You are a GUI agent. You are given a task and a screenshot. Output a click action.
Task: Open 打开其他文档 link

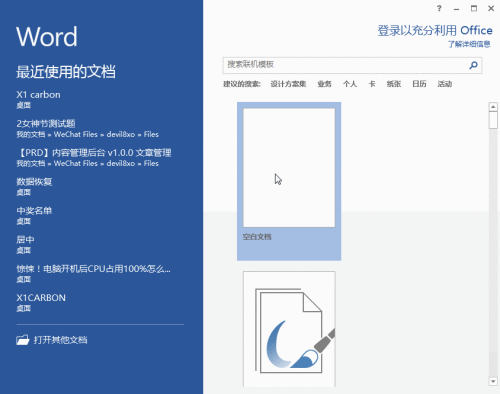[60, 340]
